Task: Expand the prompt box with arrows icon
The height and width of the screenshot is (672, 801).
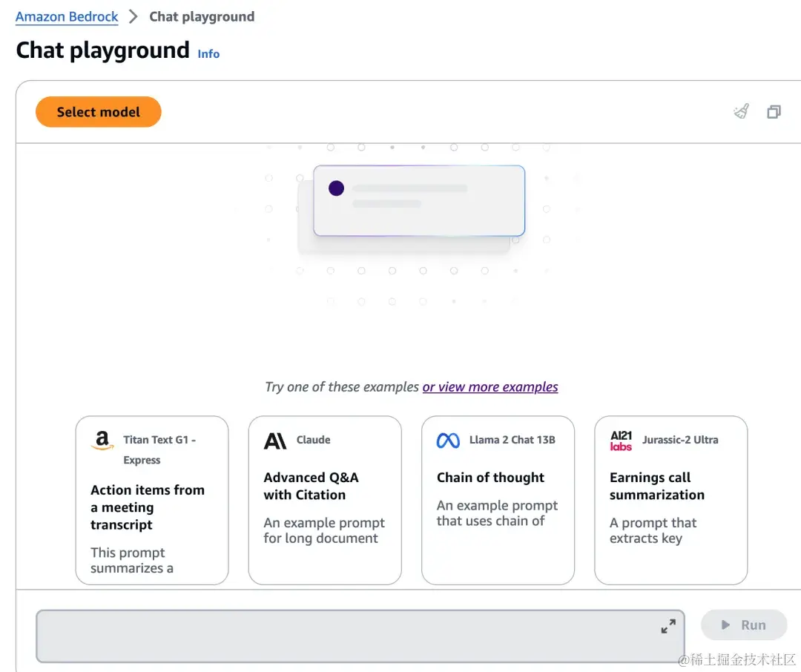Action: click(668, 626)
